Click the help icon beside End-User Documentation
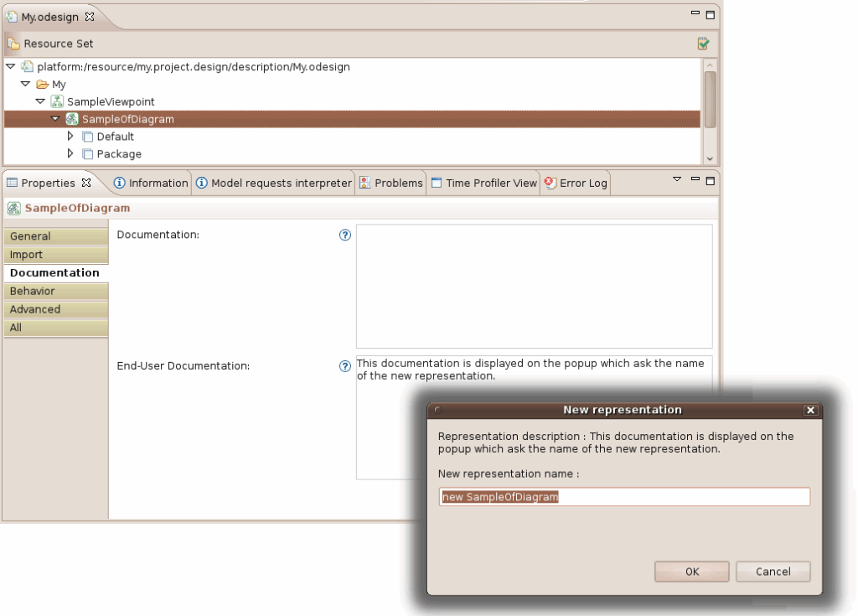This screenshot has width=858, height=616. [x=344, y=366]
